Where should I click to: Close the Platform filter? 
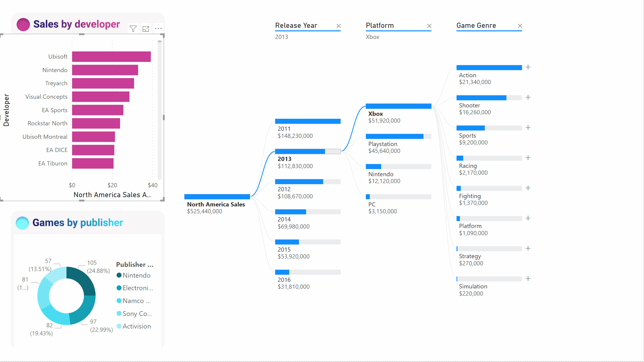429,25
